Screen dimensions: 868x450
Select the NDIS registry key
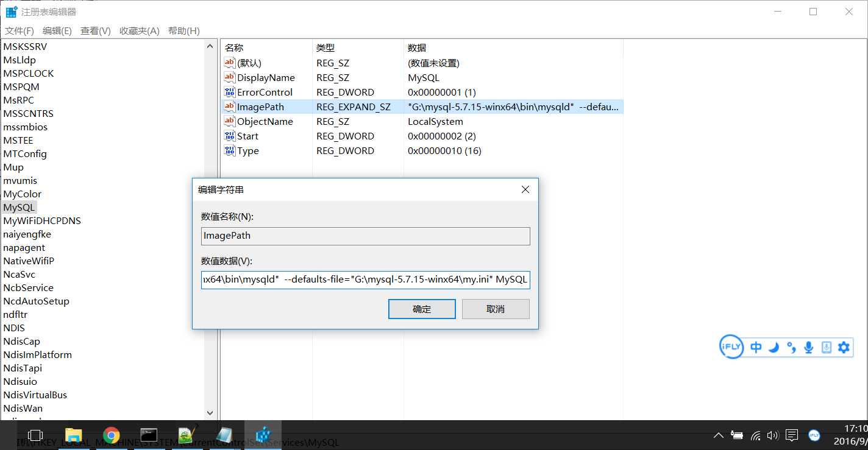[14, 328]
